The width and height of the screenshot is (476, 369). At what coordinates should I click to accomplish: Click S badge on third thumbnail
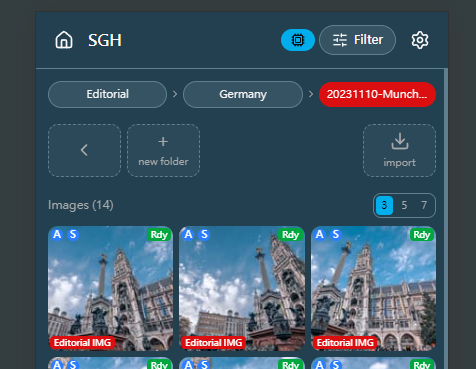(x=336, y=235)
